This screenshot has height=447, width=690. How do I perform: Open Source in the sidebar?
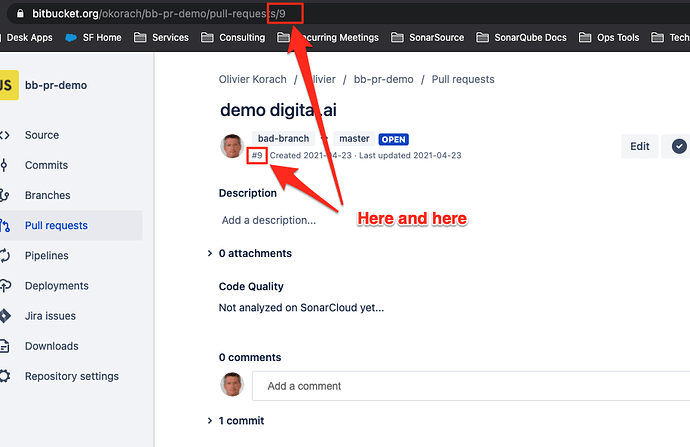[42, 135]
